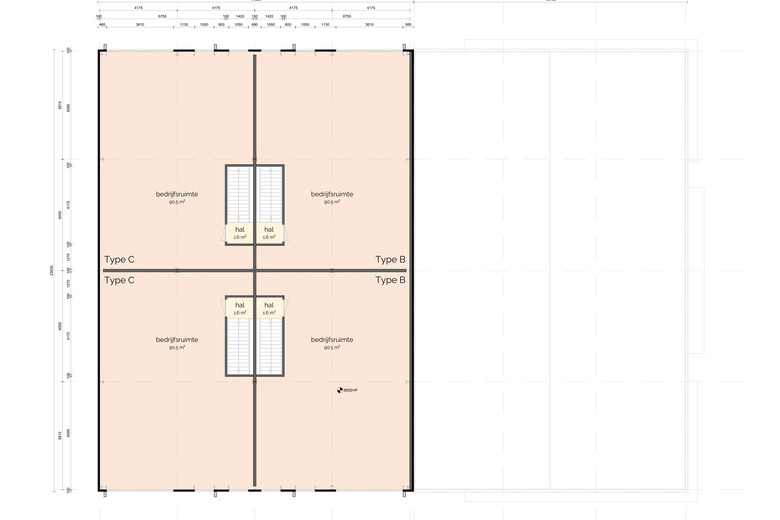Screen dimensions: 780x520
Task: Click 'bedrijfsruimte' label in lower Type C unit
Action: [x=177, y=339]
